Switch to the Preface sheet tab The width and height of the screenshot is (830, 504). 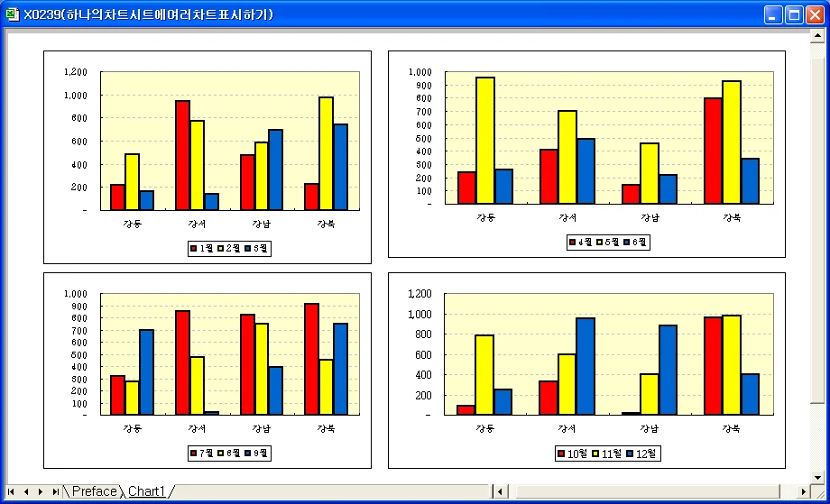(94, 491)
